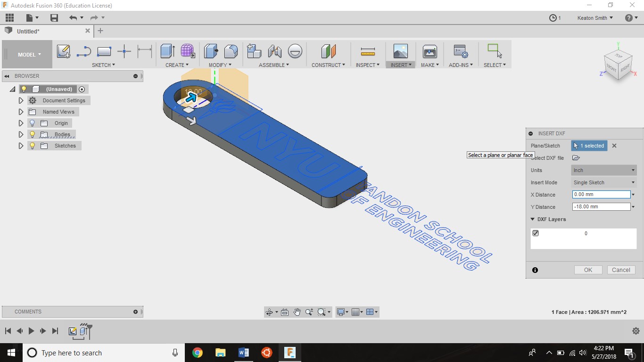Screen dimensions: 644x362
Task: Toggle visibility of the Bodies folder
Action: (32, 134)
